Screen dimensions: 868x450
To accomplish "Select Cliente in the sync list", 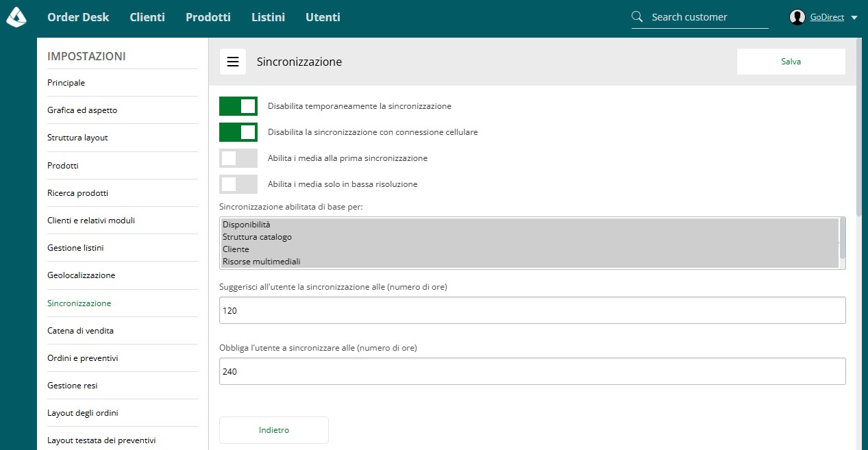I will coord(530,249).
